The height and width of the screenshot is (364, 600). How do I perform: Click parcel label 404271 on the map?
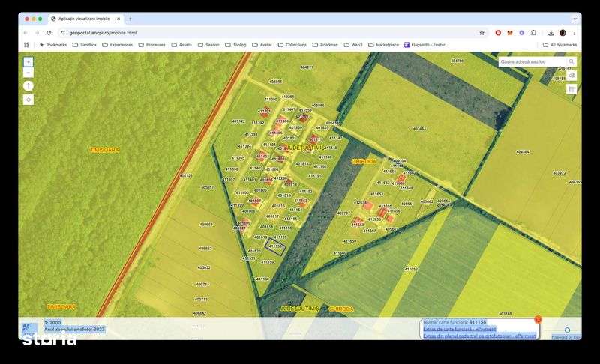[x=306, y=67]
